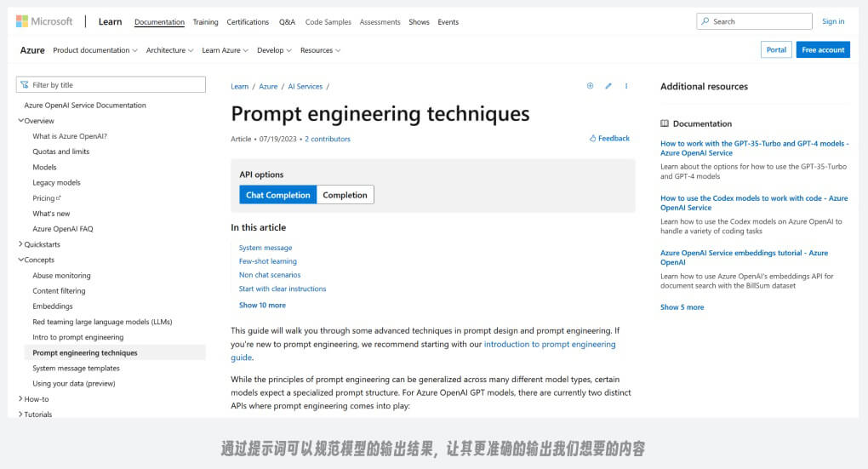Expand the How-to tree section
Viewport: 868px width, 469px height.
[21, 398]
